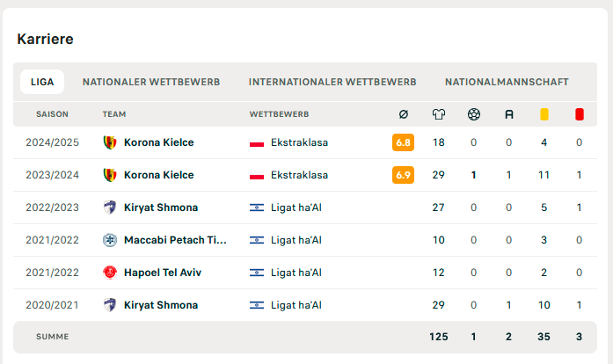Click the red card column icon
This screenshot has height=364, width=613.
pos(579,113)
